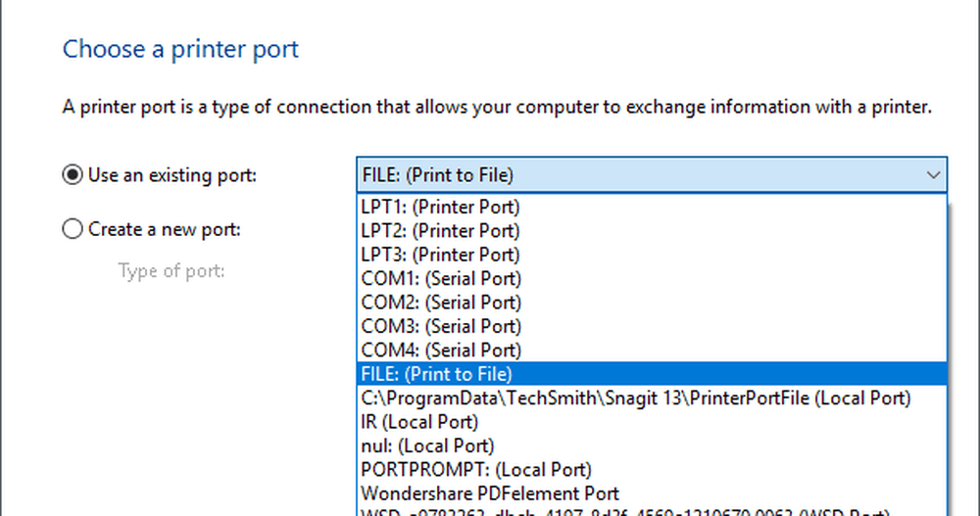Pick LPT2: (Printer Port) option
This screenshot has height=516, width=980.
(x=440, y=231)
